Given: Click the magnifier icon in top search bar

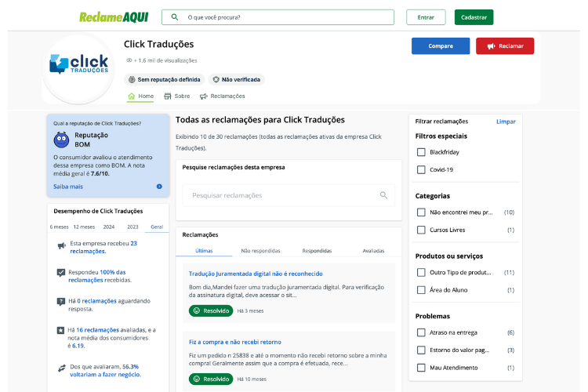Looking at the screenshot, I should click(174, 17).
